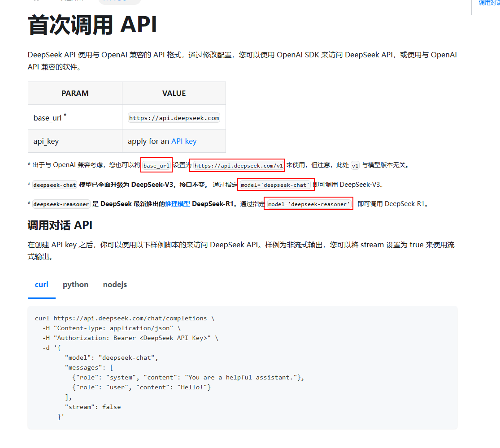Click the 调用对话 sidebar link at top right
Image resolution: width=500 pixels, height=448 pixels.
[490, 3]
